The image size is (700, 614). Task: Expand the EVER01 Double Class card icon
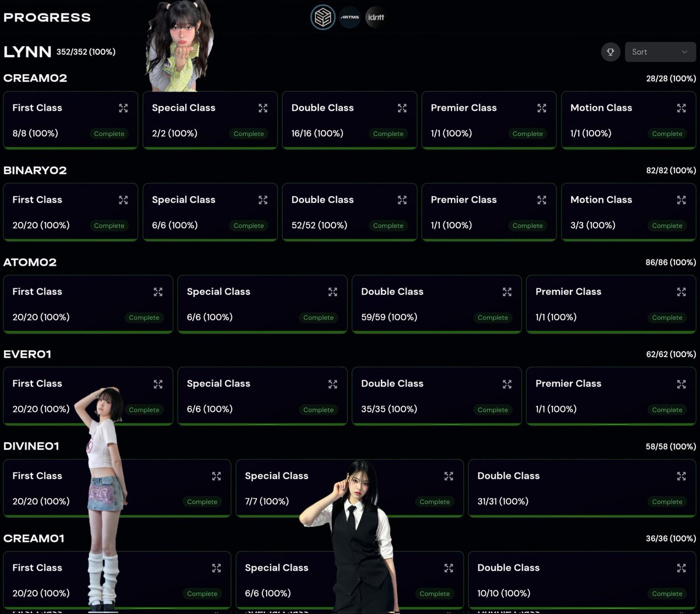coord(507,384)
